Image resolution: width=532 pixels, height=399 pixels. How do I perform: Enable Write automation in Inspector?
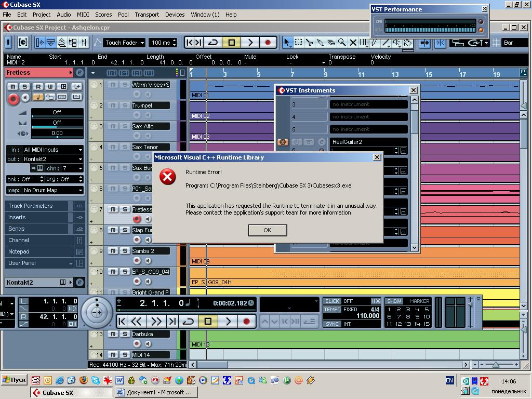[x=50, y=87]
